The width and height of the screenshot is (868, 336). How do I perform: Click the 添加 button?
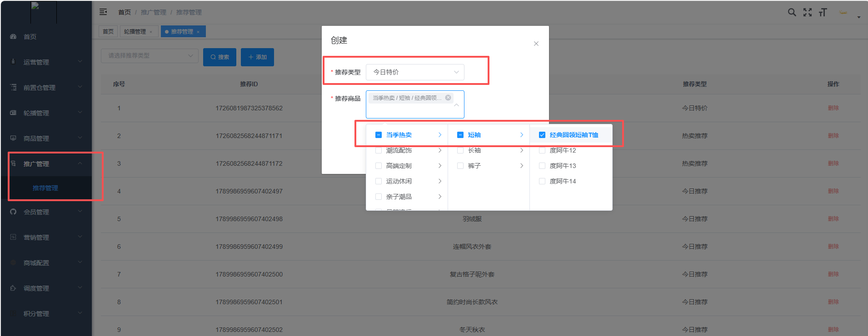coord(257,57)
